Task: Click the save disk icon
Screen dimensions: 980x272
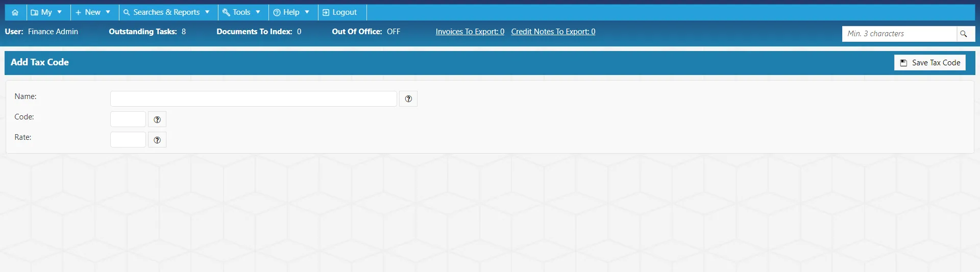Action: (x=903, y=63)
